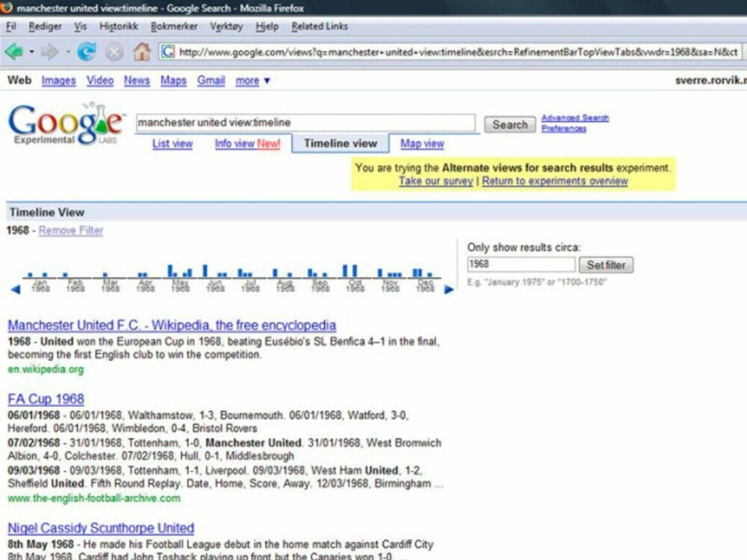
Task: Select Sep 1968 on the timeline
Action: pos(320,285)
